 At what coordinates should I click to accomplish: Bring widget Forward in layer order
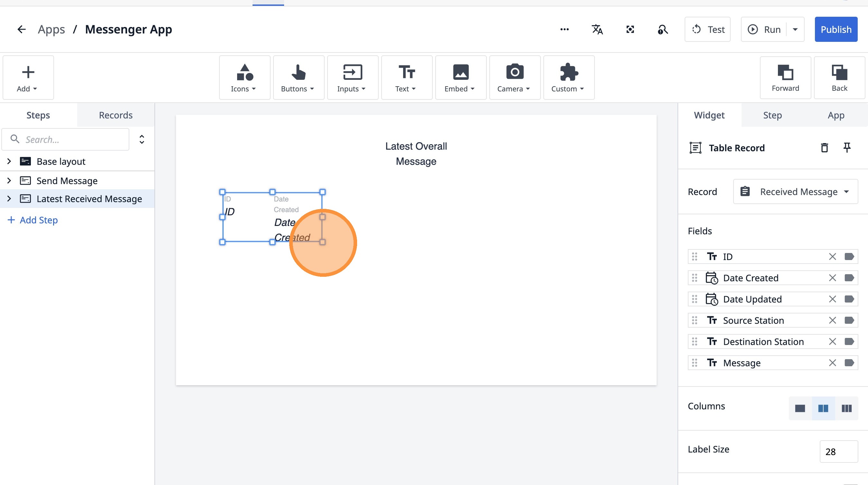coord(785,78)
